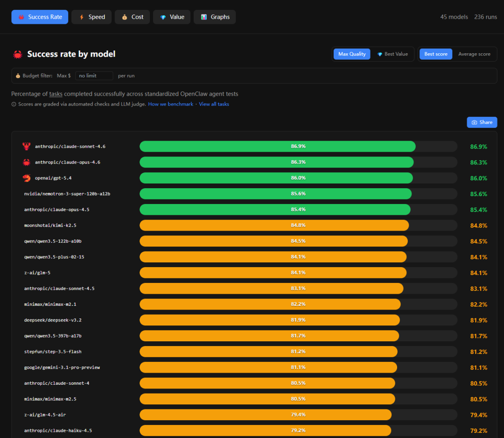Open the Value tab

click(172, 17)
